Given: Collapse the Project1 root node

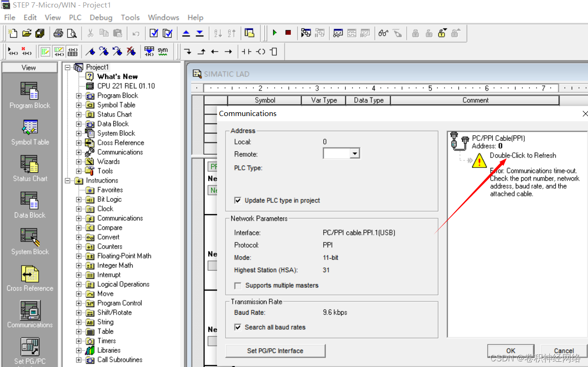Looking at the screenshot, I should click(68, 67).
